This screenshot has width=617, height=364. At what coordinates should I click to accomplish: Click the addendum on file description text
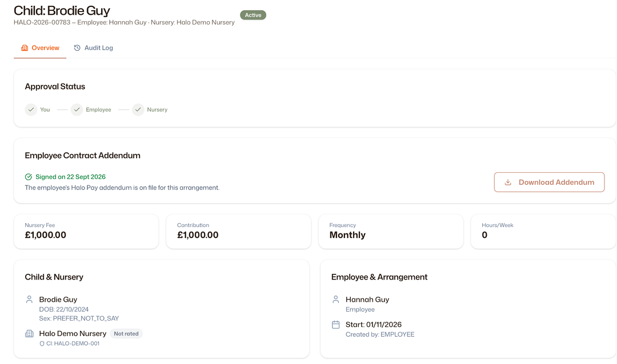[122, 188]
